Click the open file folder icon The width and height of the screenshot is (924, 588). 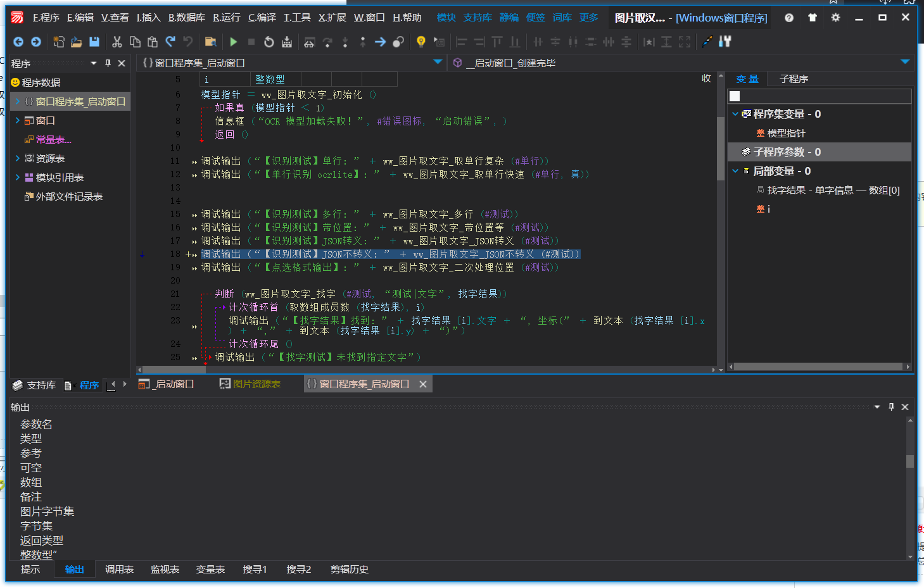click(x=76, y=42)
